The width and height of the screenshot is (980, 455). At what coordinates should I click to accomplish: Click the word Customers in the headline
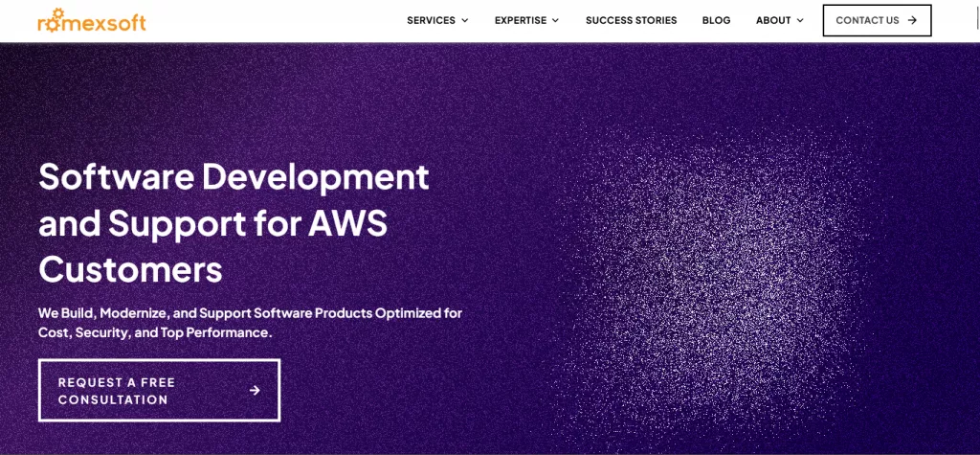coord(130,270)
